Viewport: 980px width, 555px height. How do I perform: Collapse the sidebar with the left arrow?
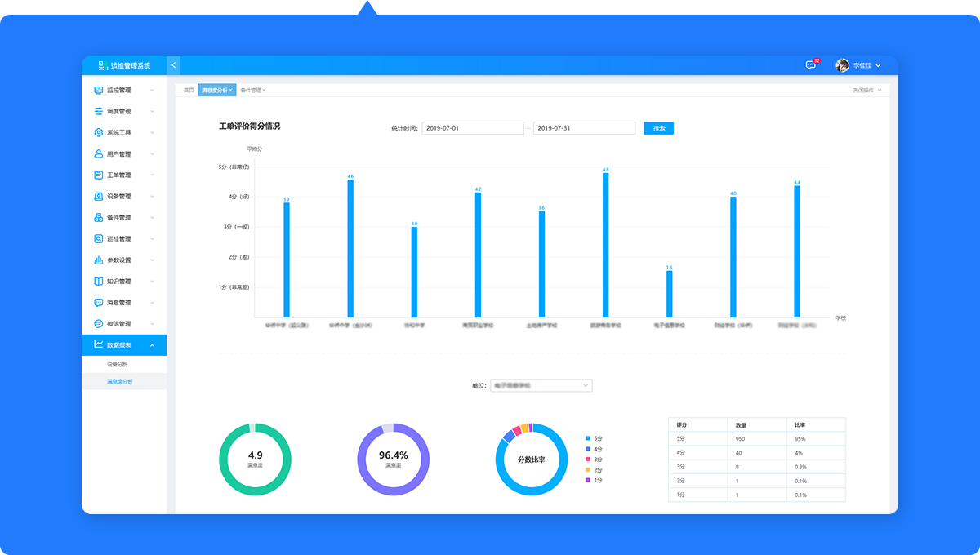(173, 65)
